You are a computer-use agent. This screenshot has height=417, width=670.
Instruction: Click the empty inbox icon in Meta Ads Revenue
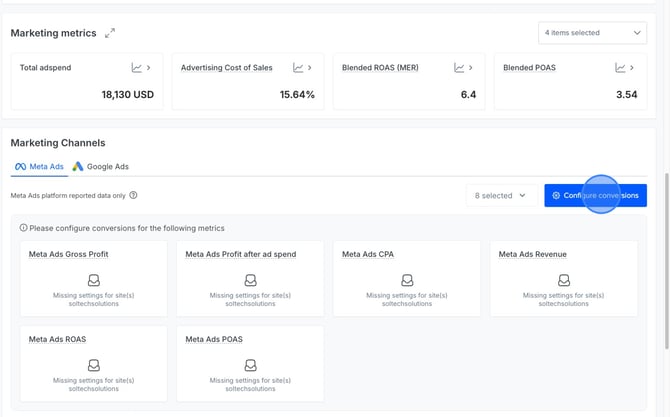(563, 281)
